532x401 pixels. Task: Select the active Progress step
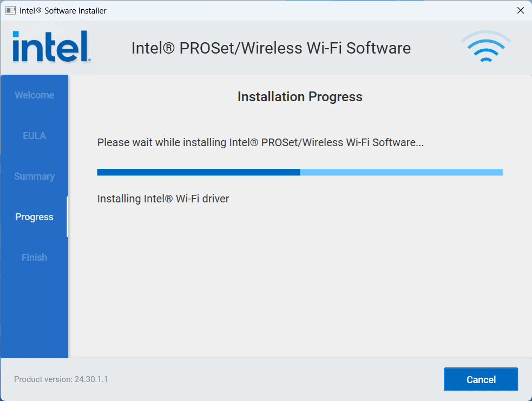(x=34, y=217)
